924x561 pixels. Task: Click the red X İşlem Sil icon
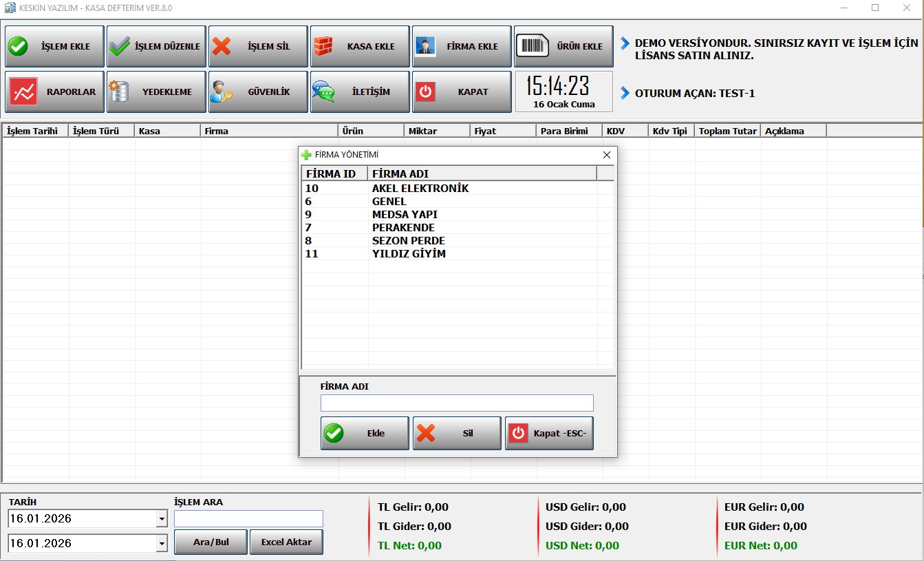(222, 47)
